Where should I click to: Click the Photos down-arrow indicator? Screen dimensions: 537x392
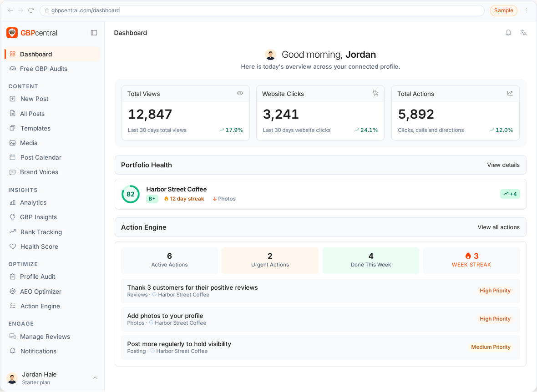tap(224, 199)
